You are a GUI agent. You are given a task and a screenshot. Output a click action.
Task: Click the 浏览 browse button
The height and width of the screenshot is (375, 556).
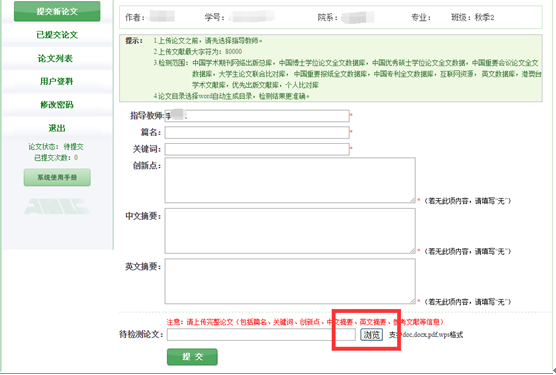[372, 335]
